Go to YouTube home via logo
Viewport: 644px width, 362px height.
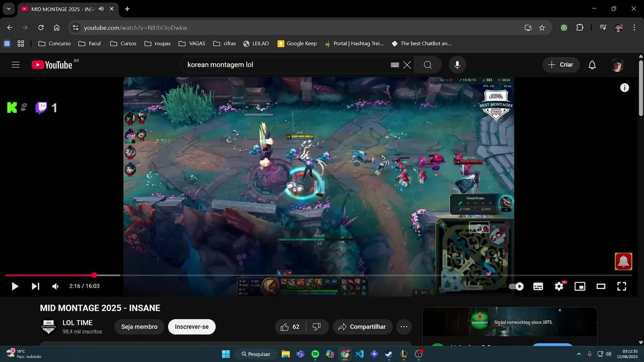[52, 64]
